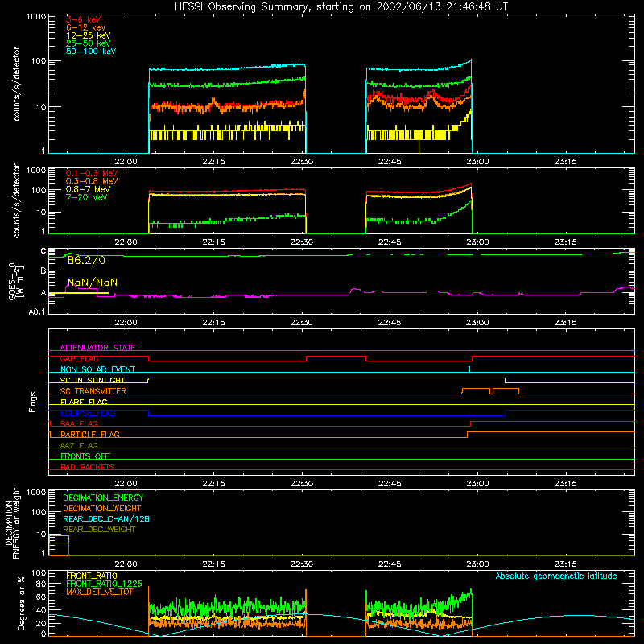Click the NaN/NaN GOES annotation
This screenshot has width=644, height=644.
tap(93, 283)
